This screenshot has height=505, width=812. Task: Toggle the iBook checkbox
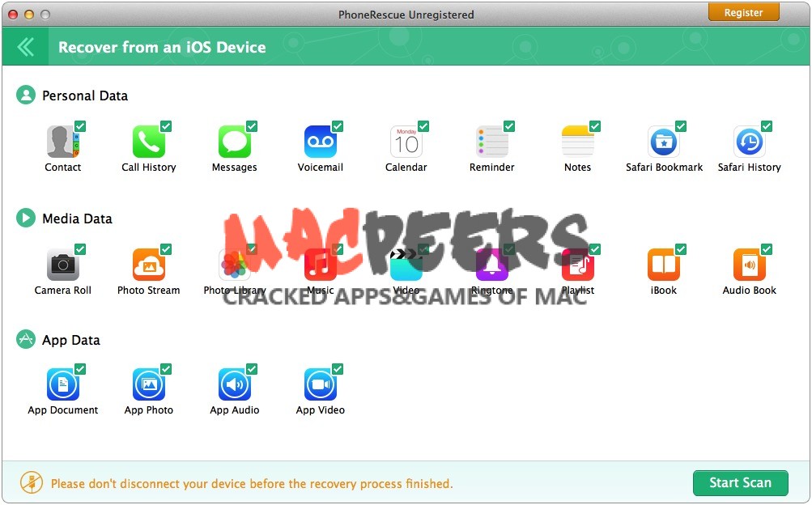click(681, 249)
